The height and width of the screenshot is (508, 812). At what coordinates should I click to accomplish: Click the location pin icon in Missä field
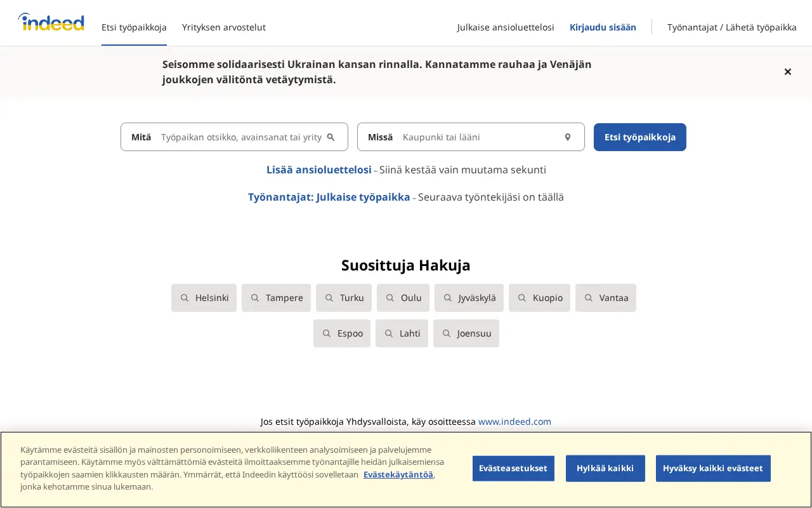click(568, 137)
